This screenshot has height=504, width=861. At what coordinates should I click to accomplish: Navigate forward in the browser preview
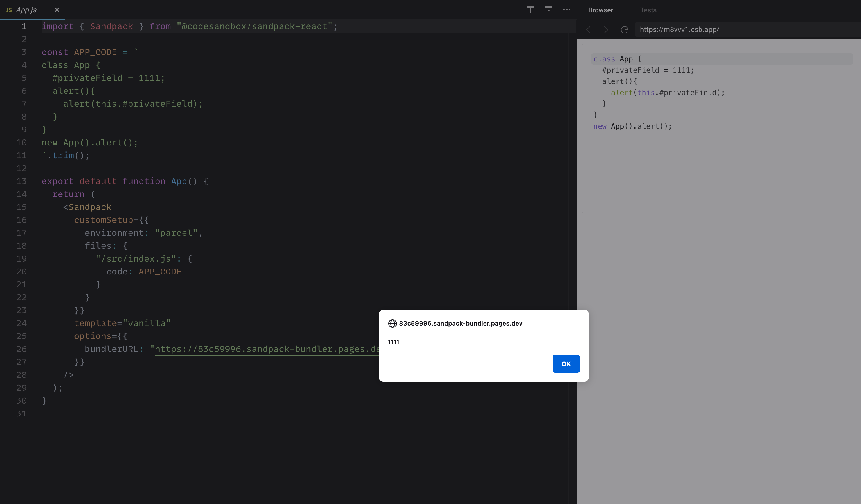(x=606, y=30)
